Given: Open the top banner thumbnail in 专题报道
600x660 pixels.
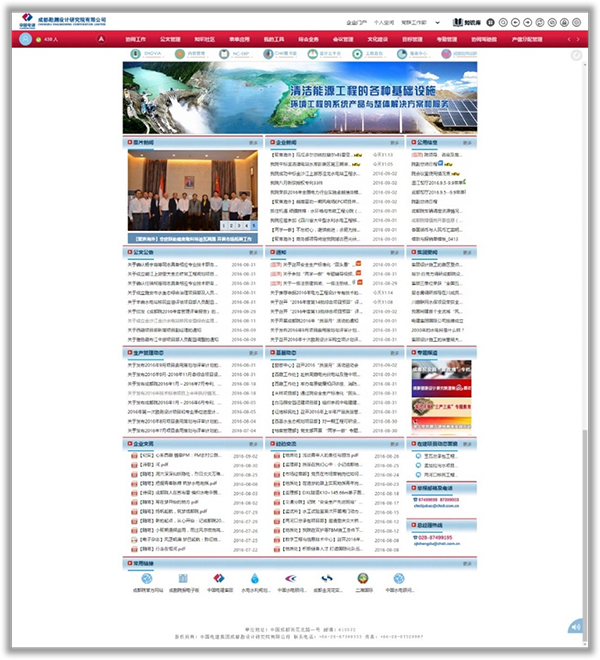Looking at the screenshot, I should coord(441,369).
